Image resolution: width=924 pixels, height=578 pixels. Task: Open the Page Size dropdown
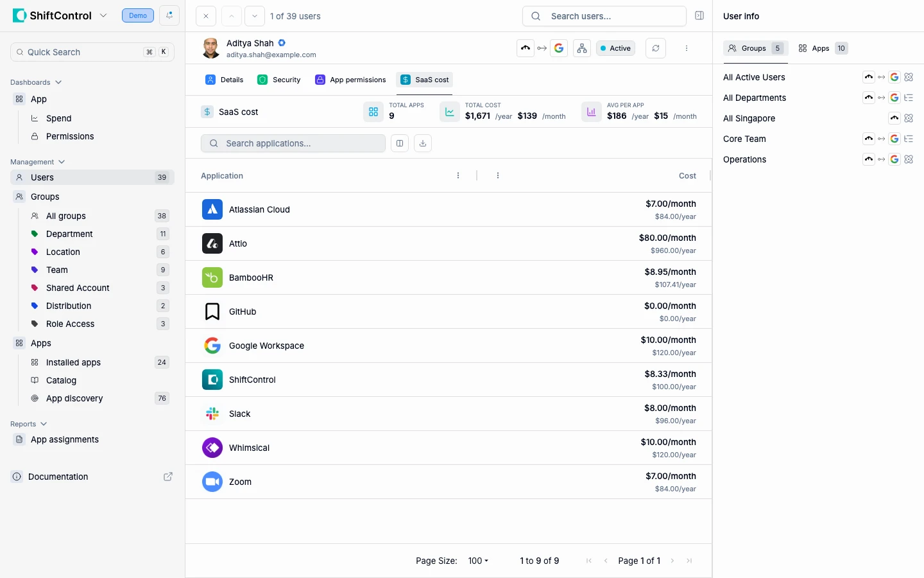(479, 561)
